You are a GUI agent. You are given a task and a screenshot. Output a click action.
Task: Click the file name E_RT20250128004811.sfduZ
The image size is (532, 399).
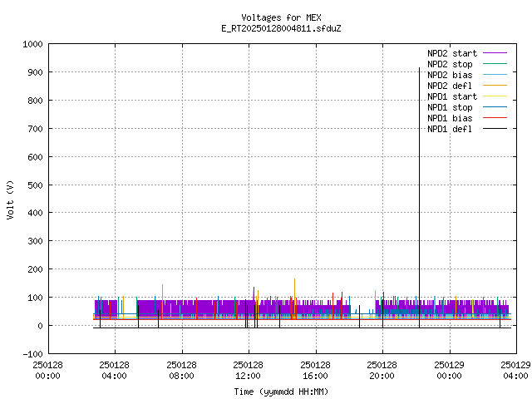point(281,28)
